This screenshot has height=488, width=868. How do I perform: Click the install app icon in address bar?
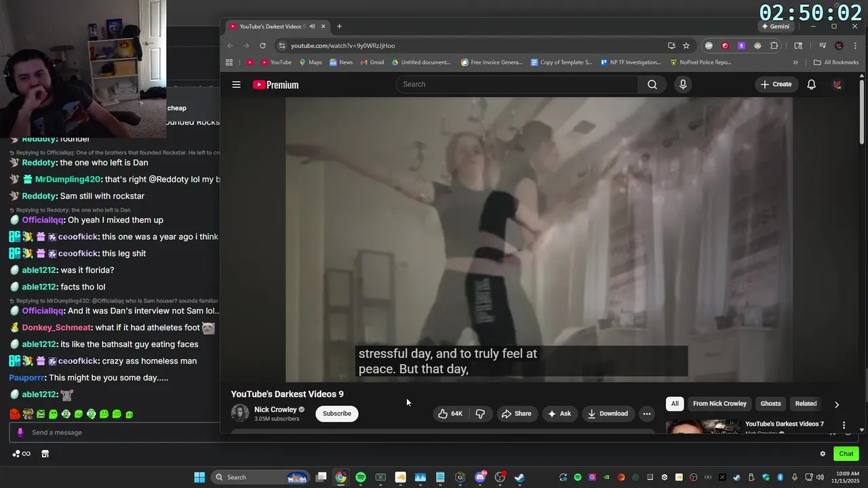tap(671, 45)
